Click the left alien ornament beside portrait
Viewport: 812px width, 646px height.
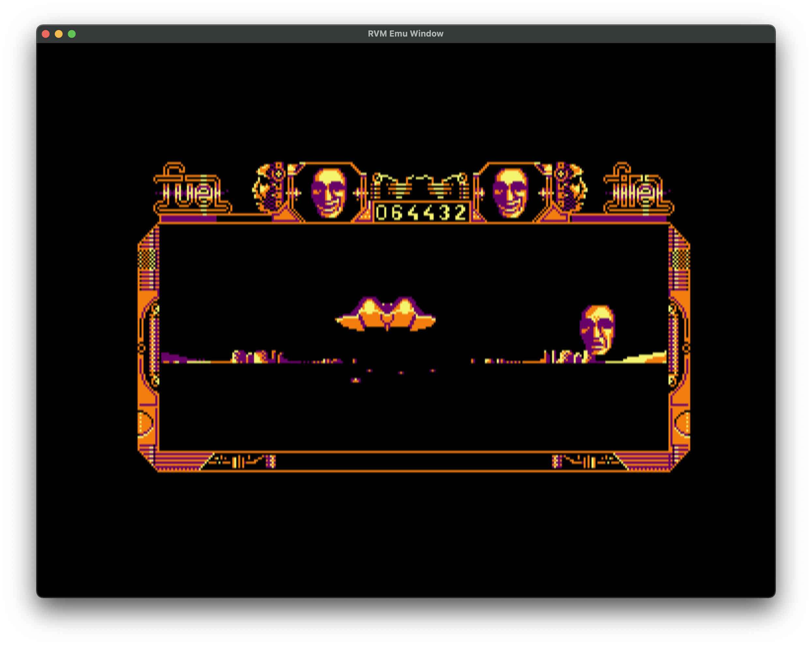[269, 187]
